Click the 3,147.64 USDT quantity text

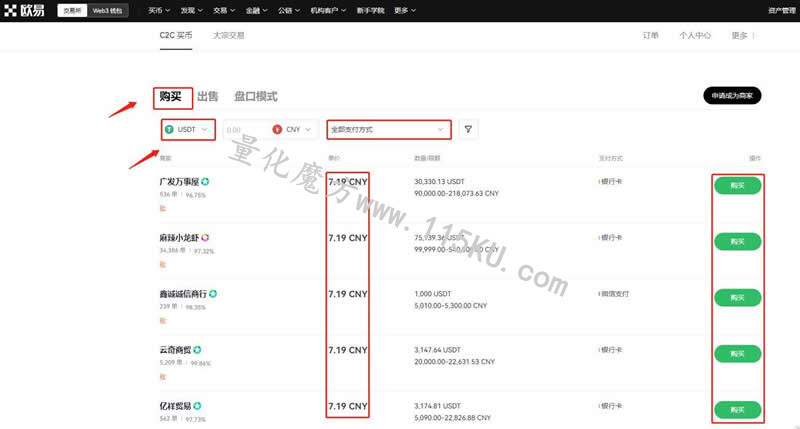tap(437, 350)
